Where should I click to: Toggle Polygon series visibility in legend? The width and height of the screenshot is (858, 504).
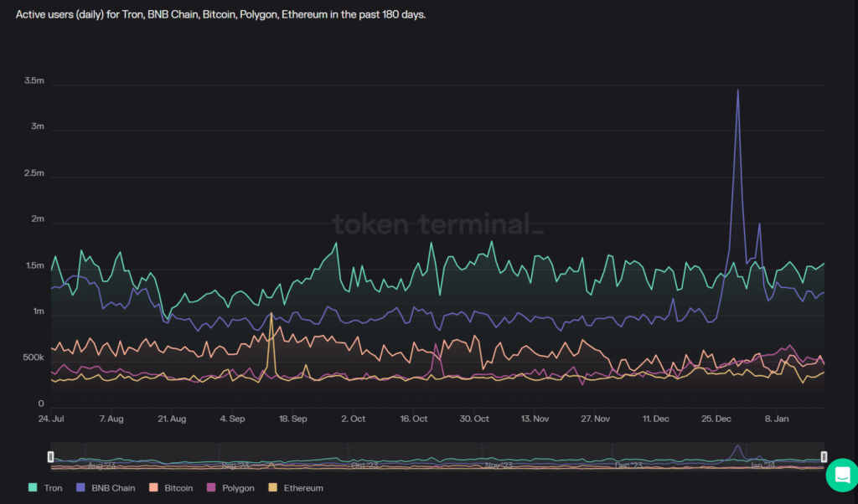[239, 487]
